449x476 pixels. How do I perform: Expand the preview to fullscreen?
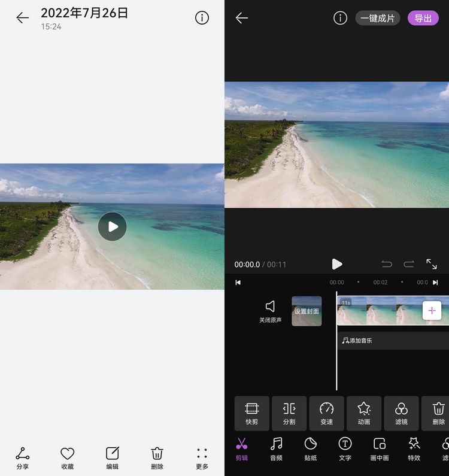[432, 264]
